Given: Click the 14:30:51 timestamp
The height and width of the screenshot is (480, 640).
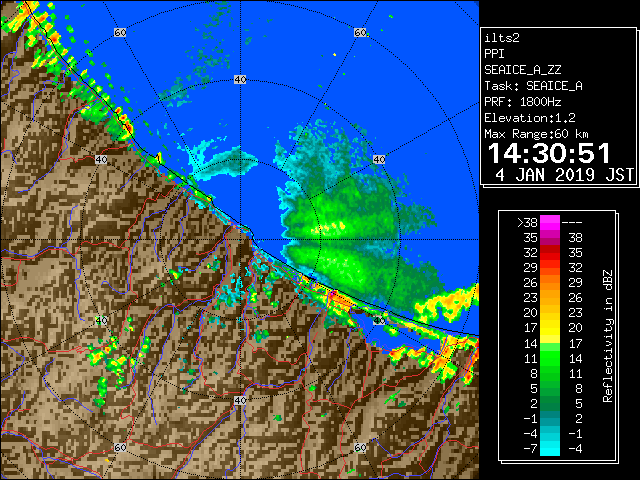Looking at the screenshot, I should click(x=549, y=153).
